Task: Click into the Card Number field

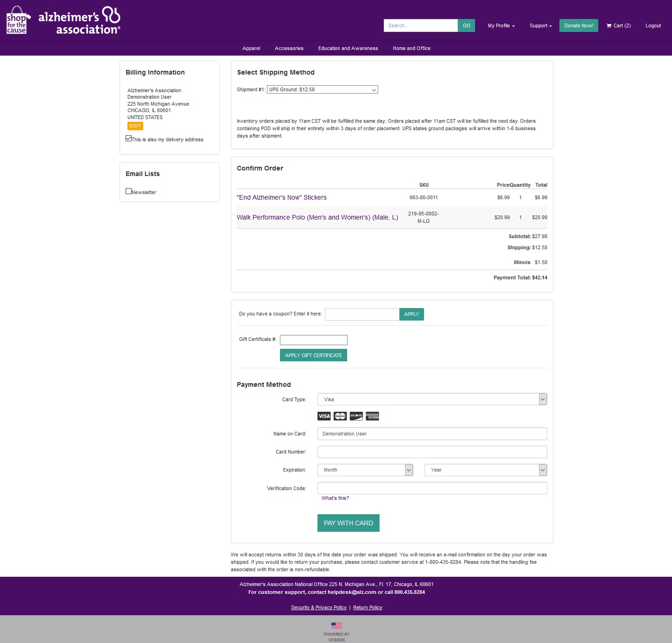Action: pyautogui.click(x=432, y=452)
